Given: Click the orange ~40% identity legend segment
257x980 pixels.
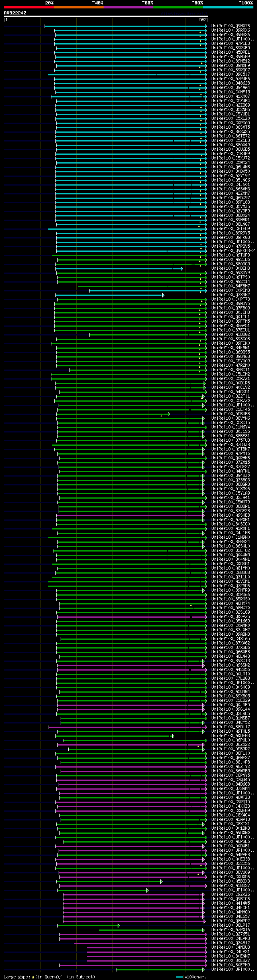Looking at the screenshot, I should click(x=79, y=7).
